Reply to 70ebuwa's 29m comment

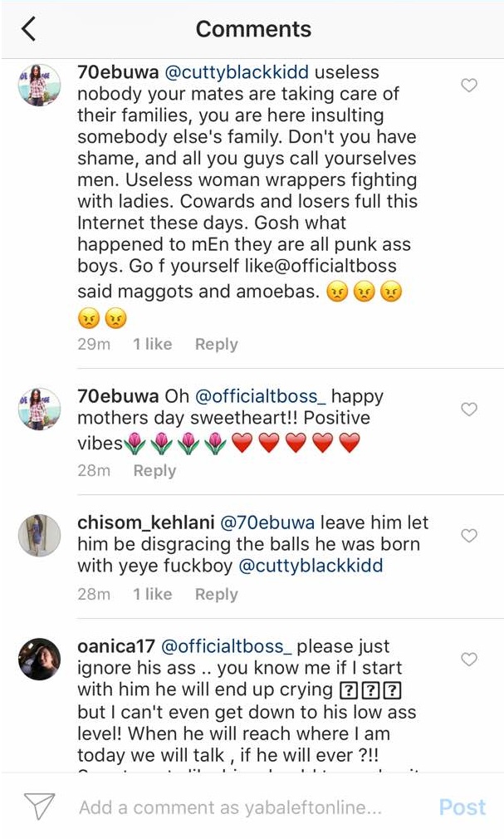216,344
